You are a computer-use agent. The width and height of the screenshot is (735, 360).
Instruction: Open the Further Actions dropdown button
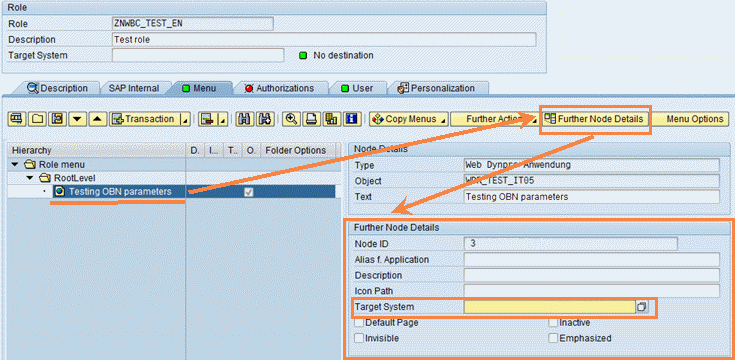pyautogui.click(x=495, y=119)
